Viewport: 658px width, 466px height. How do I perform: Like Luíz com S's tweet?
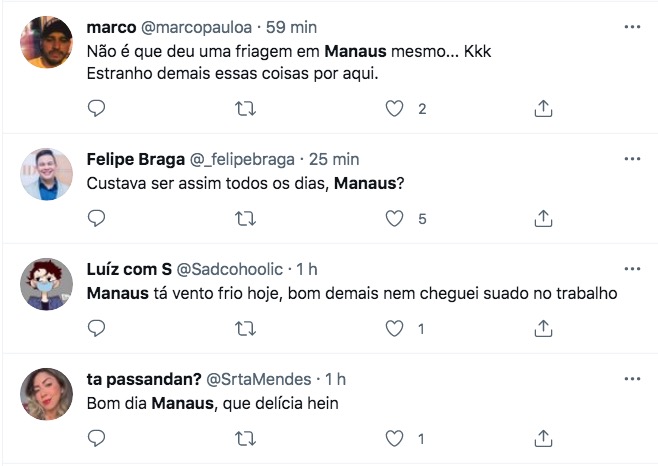pos(396,328)
